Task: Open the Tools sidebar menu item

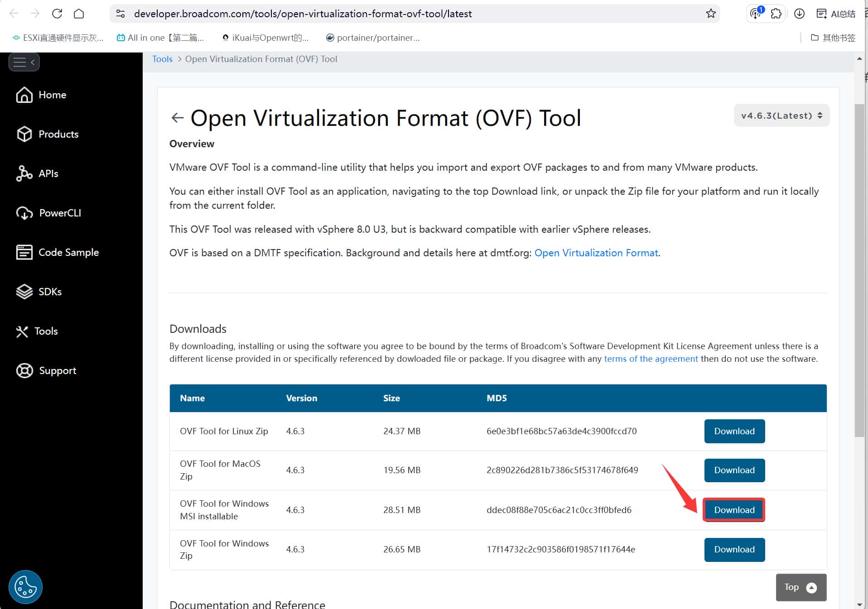Action: tap(46, 331)
